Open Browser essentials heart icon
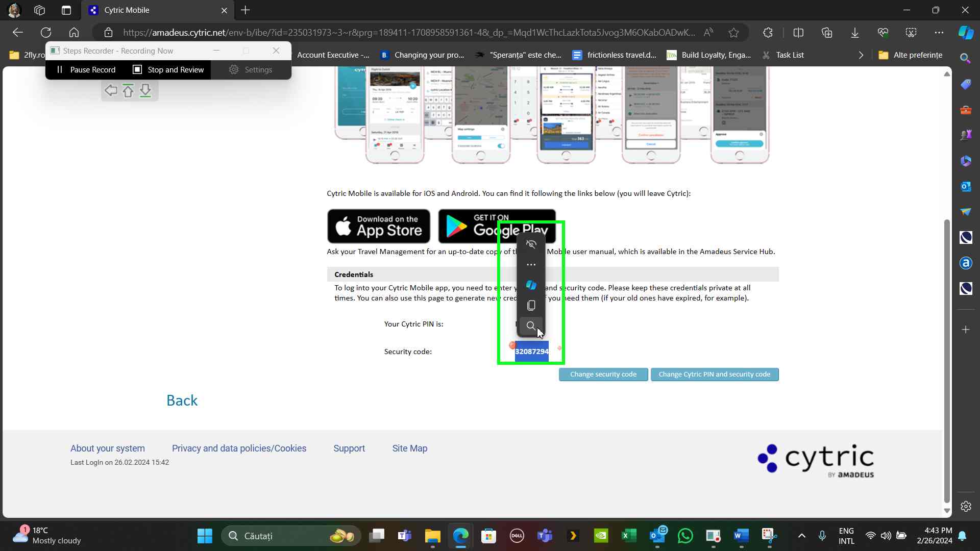Image resolution: width=980 pixels, height=551 pixels. [883, 33]
